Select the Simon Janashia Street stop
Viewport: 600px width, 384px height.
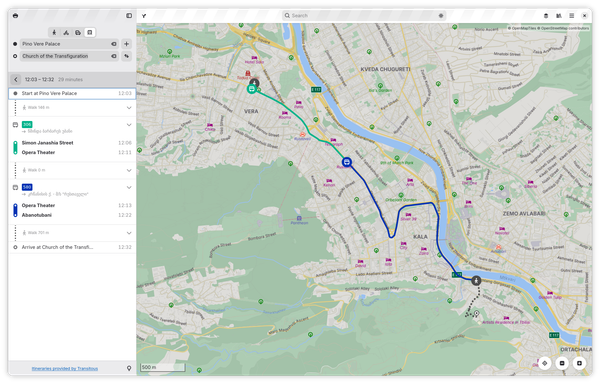pos(47,143)
